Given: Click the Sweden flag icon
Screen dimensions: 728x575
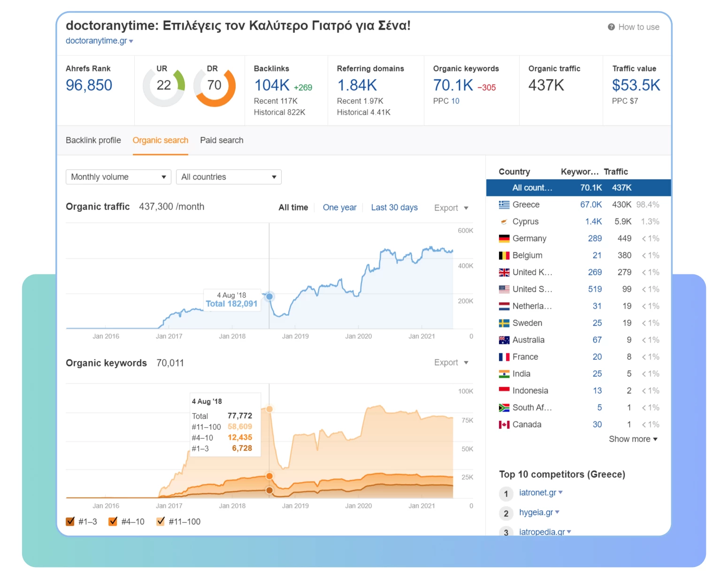Looking at the screenshot, I should 504,323.
